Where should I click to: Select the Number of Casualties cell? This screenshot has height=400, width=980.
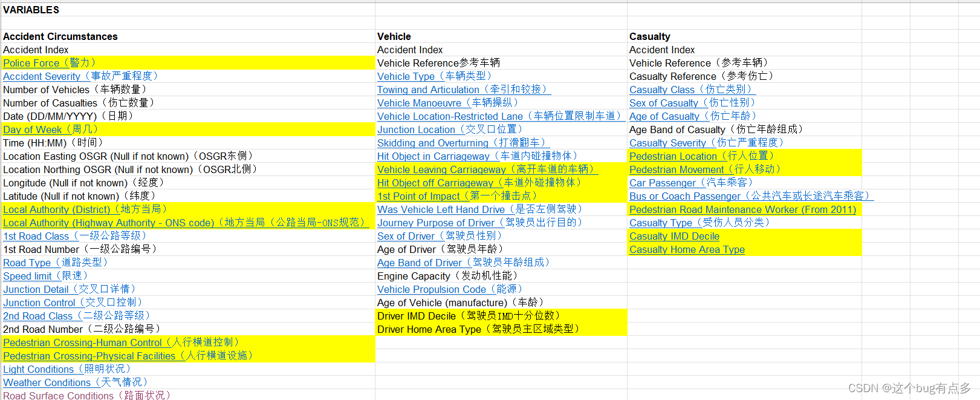click(x=188, y=103)
